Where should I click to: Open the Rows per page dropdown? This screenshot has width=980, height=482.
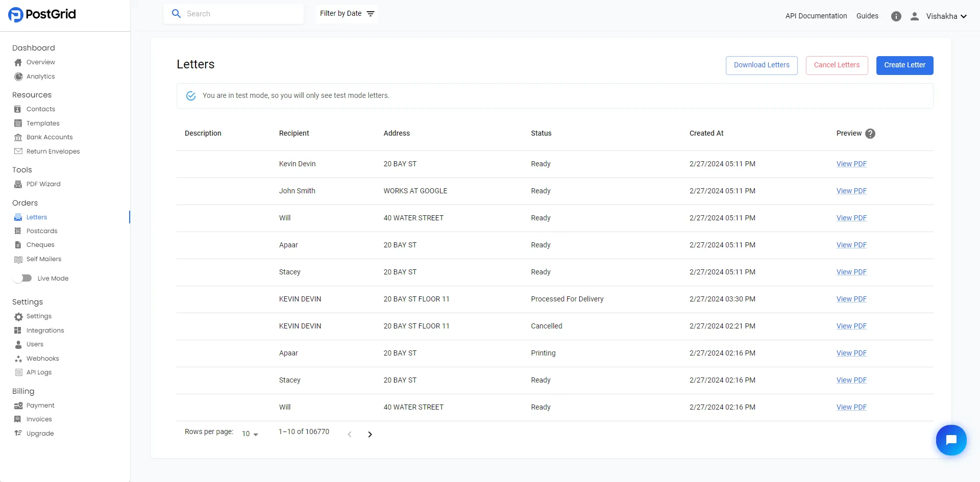[x=249, y=434]
